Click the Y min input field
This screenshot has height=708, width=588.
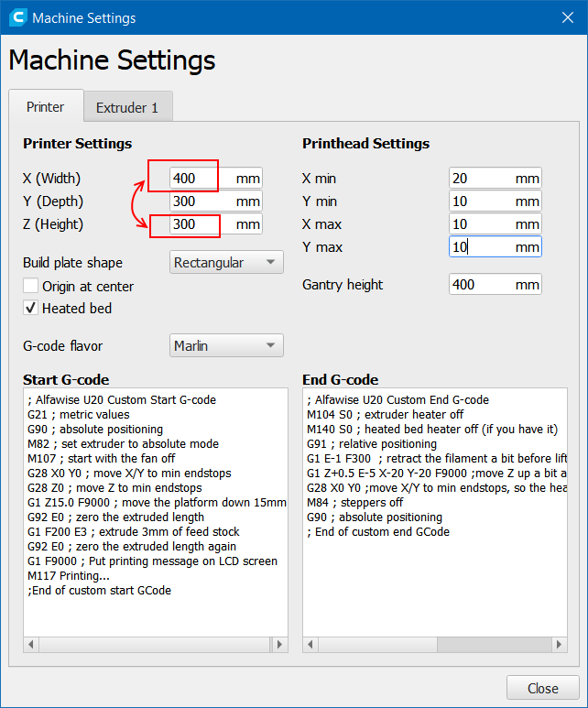495,202
